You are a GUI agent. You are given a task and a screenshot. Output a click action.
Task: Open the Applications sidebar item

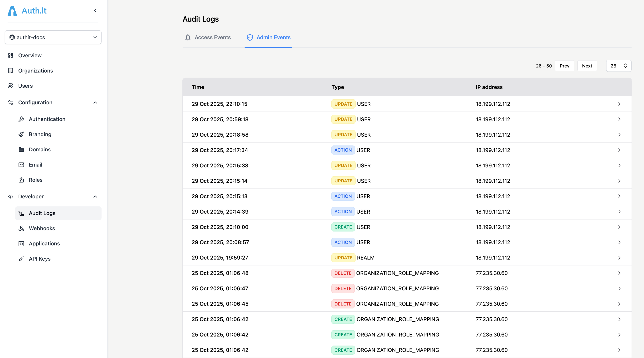coord(44,244)
